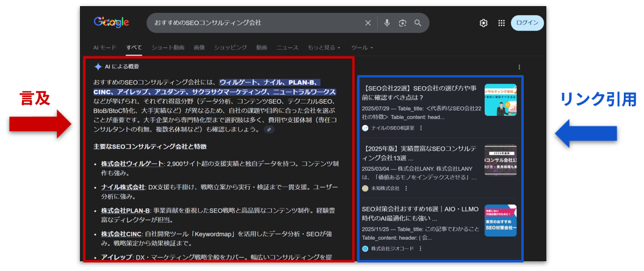This screenshot has height=271, width=644.
Task: Open 【SEO会社22選】 article link
Action: click(x=420, y=92)
